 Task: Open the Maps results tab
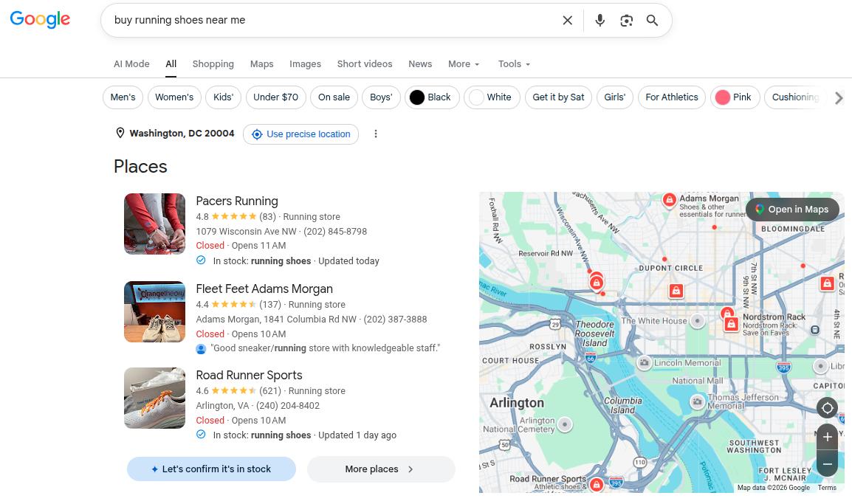click(262, 63)
